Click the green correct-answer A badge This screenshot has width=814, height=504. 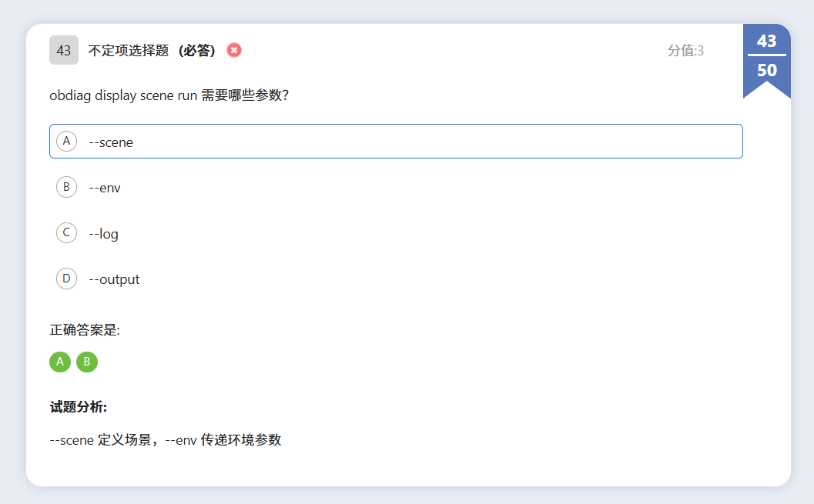point(60,362)
